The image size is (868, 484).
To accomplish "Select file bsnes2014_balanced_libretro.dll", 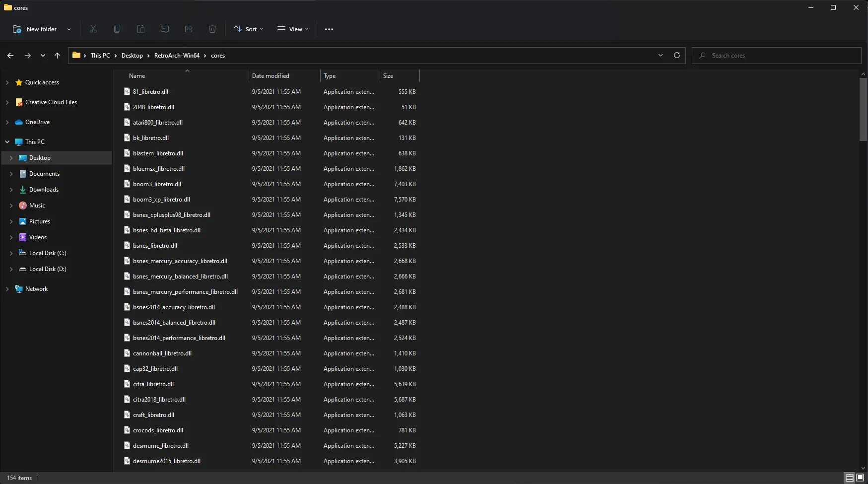I will 174,323.
